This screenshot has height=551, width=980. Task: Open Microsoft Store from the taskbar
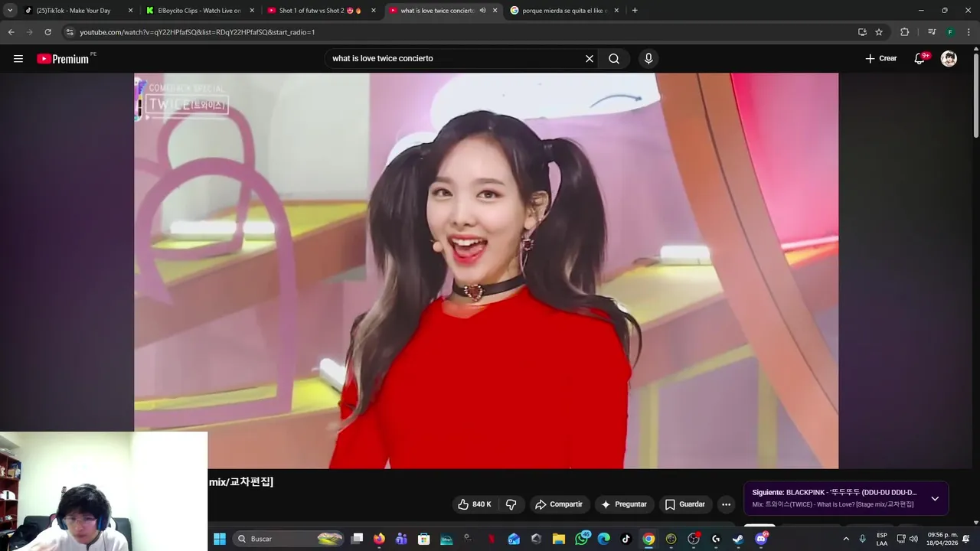423,539
